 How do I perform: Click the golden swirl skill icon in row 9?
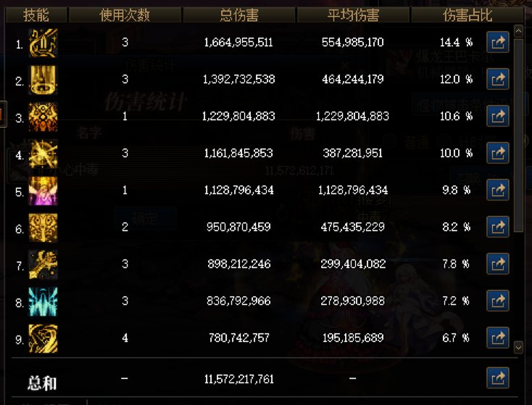pyautogui.click(x=43, y=338)
